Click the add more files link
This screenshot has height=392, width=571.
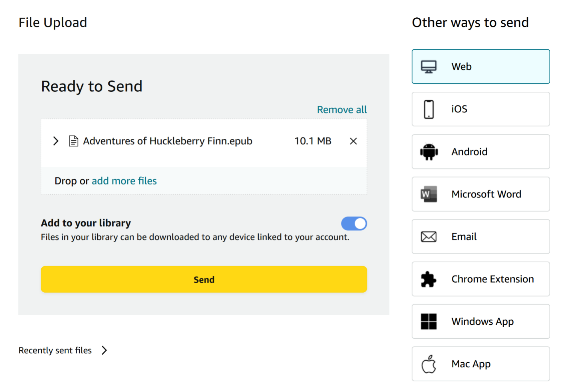coord(124,180)
